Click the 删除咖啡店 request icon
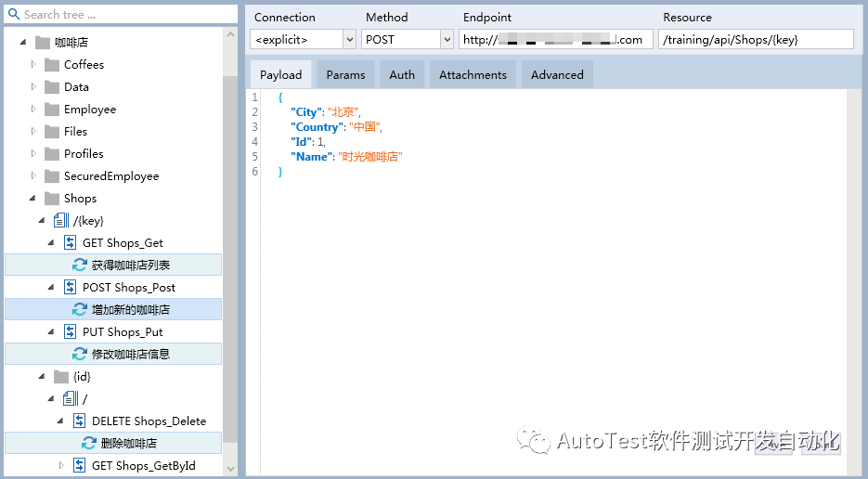The image size is (868, 479). [89, 443]
